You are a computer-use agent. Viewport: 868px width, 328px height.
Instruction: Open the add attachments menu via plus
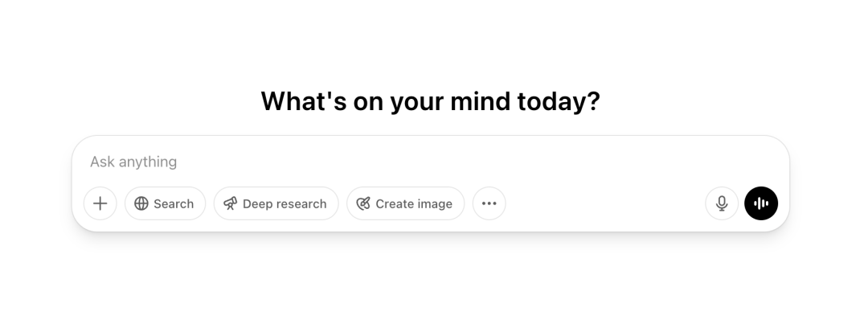[x=100, y=203]
